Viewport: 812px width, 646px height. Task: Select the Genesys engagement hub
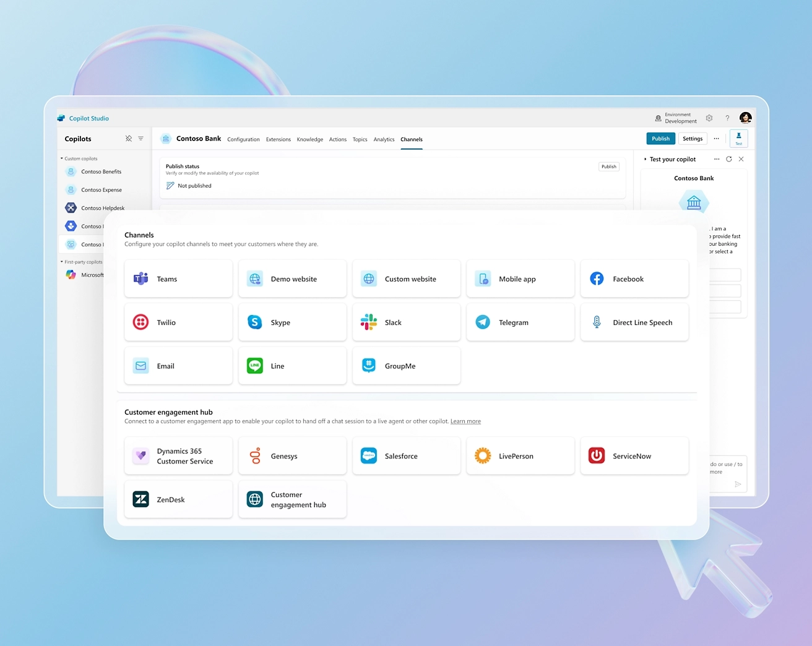click(x=292, y=456)
